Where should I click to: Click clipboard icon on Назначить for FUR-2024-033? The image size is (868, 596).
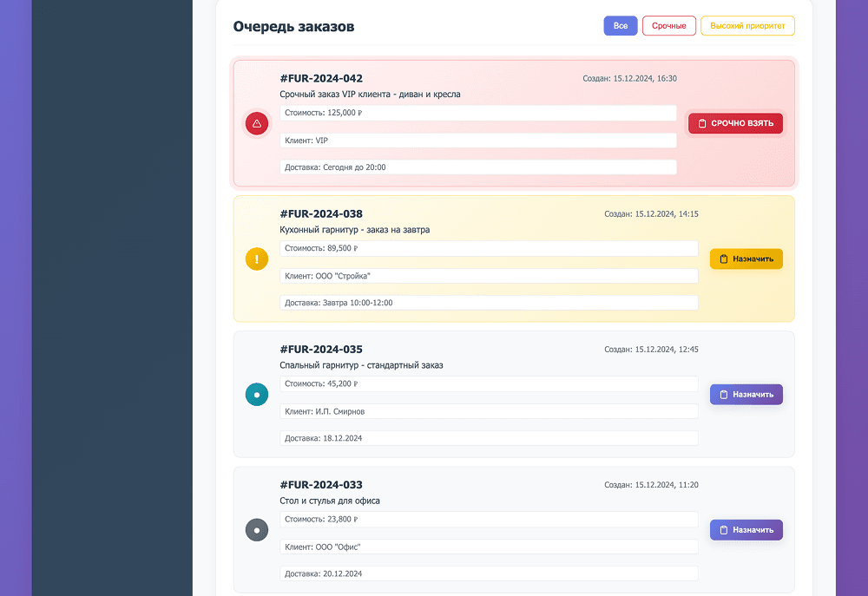[723, 530]
